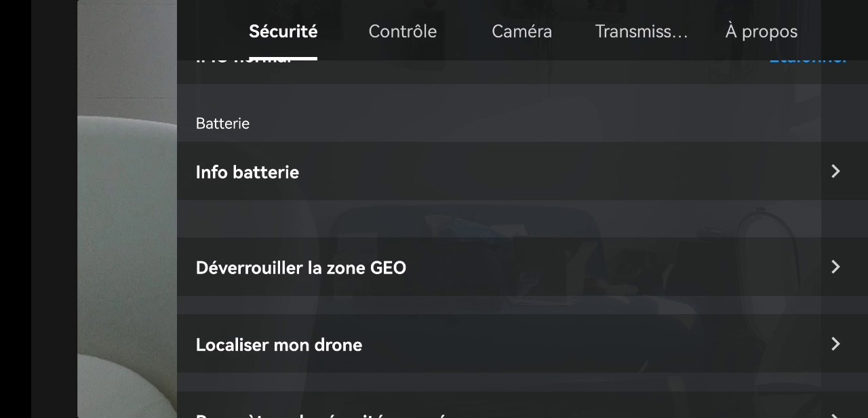Select the À propos tab

click(x=761, y=31)
